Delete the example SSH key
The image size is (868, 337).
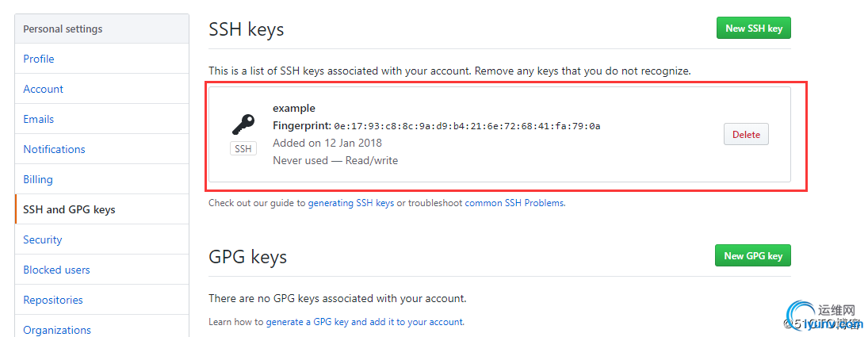746,135
